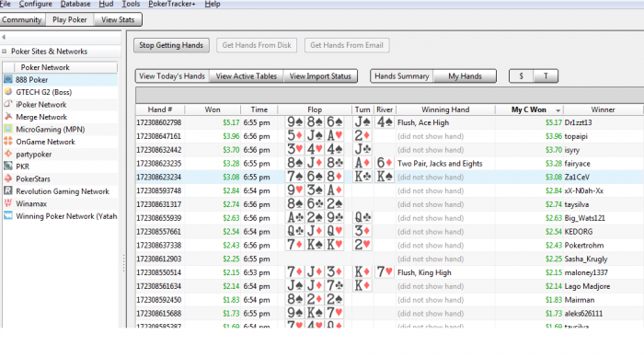Open the PokerTracker+ menu
The width and height of the screenshot is (644, 357).
172,4
